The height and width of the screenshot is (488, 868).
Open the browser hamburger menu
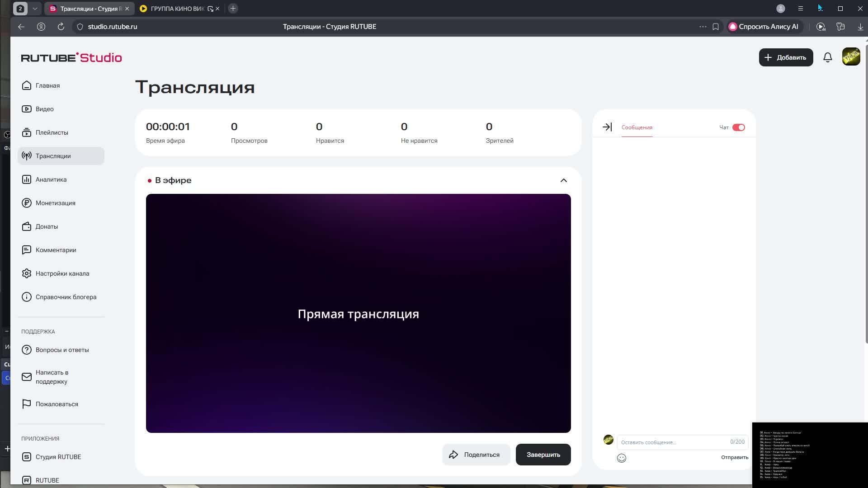tap(801, 9)
